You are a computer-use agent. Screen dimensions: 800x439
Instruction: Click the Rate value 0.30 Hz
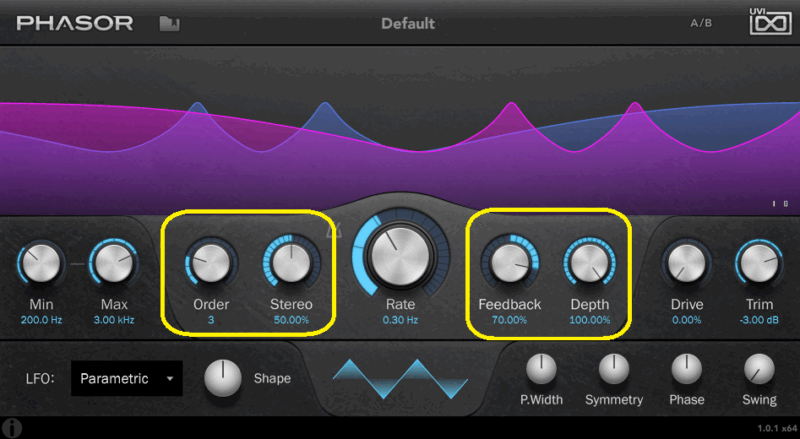click(401, 321)
